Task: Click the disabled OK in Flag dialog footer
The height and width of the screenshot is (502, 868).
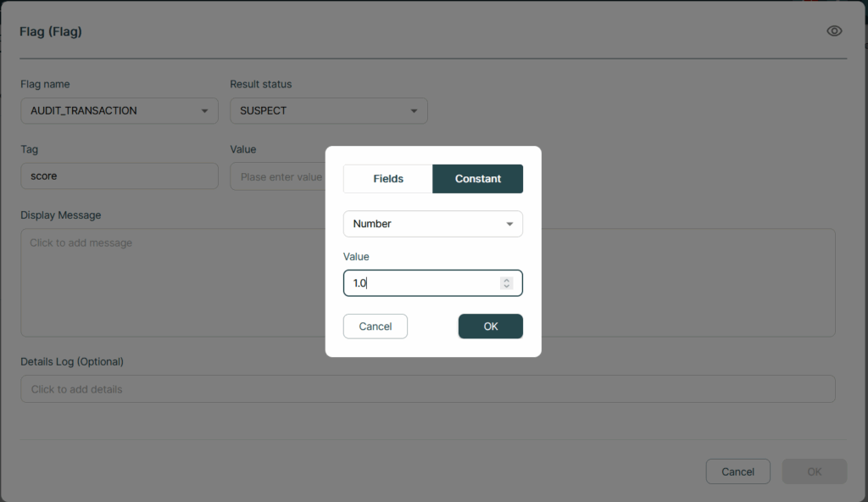Action: [x=815, y=471]
